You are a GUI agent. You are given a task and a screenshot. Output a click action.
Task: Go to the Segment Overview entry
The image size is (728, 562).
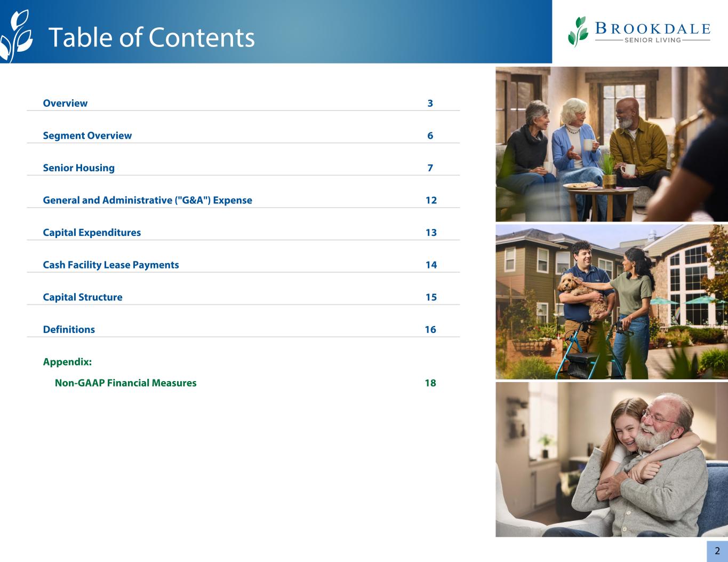[x=87, y=136]
